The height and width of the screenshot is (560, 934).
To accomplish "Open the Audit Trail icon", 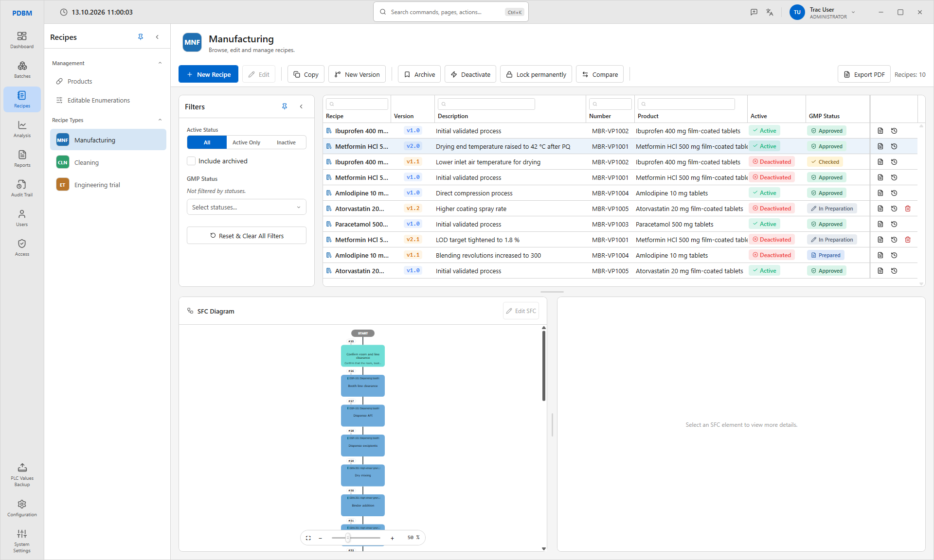I will pyautogui.click(x=22, y=188).
